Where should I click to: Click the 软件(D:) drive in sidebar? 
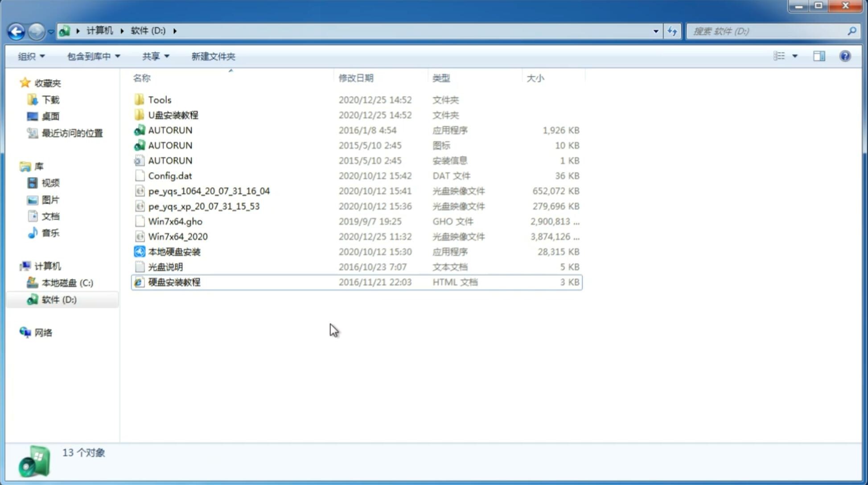[58, 300]
